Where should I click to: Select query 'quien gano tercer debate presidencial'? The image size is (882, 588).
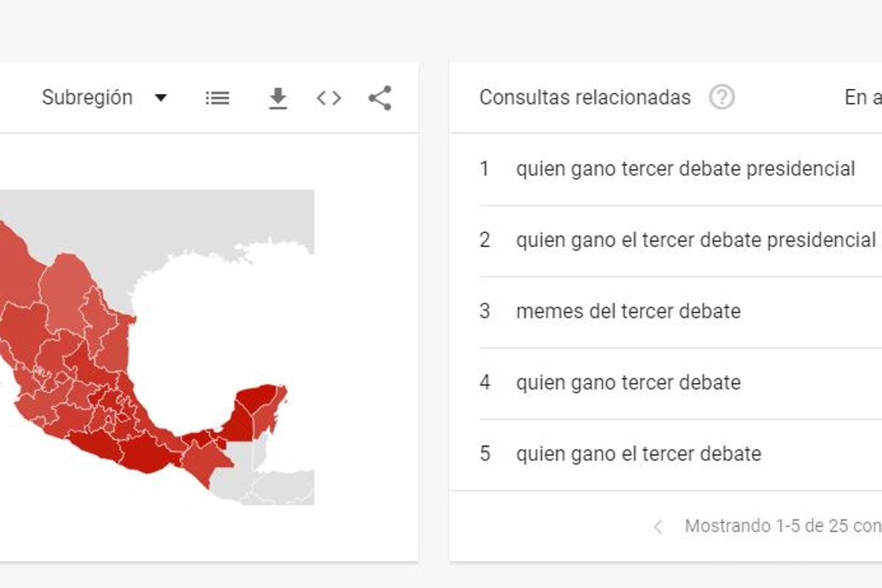point(686,169)
